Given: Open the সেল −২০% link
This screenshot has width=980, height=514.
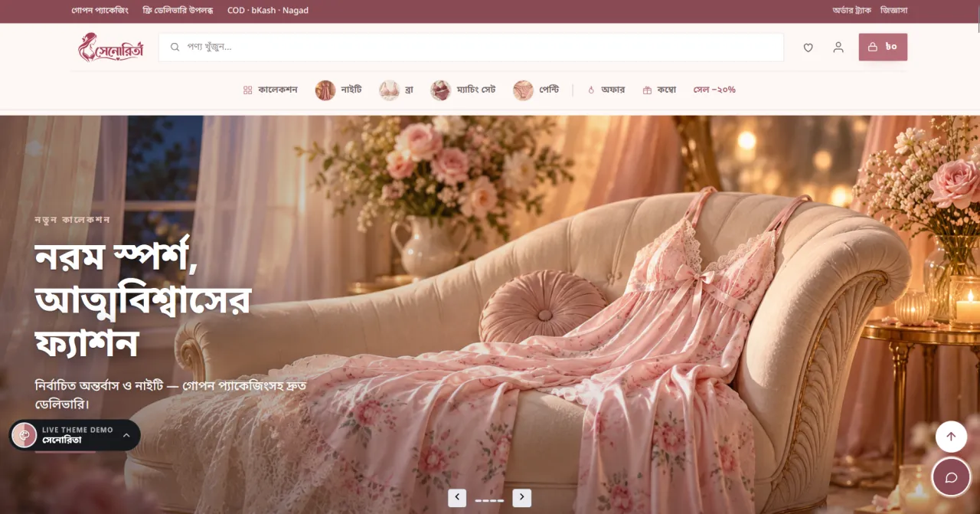Looking at the screenshot, I should (x=714, y=90).
